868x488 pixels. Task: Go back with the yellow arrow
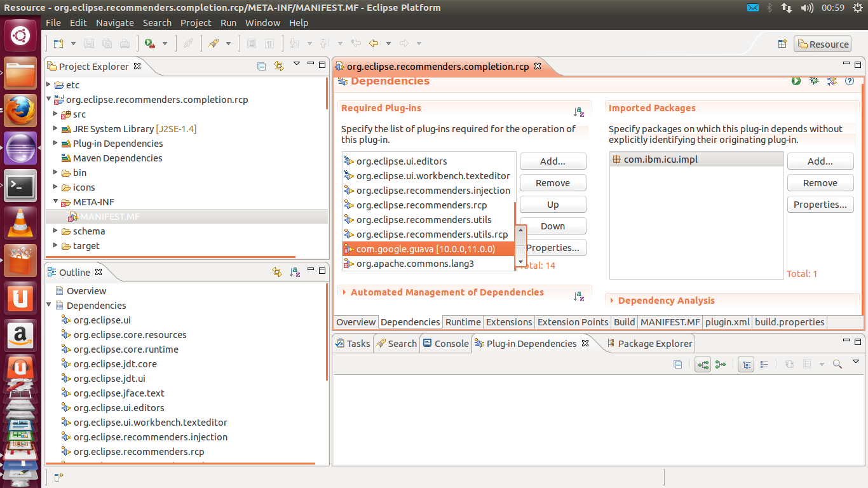point(374,43)
